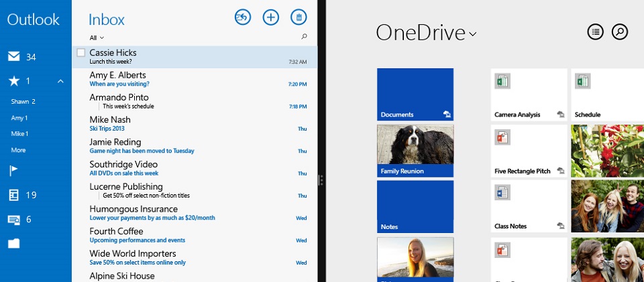Image resolution: width=644 pixels, height=282 pixels.
Task: Select Amy in favorites list
Action: click(19, 118)
